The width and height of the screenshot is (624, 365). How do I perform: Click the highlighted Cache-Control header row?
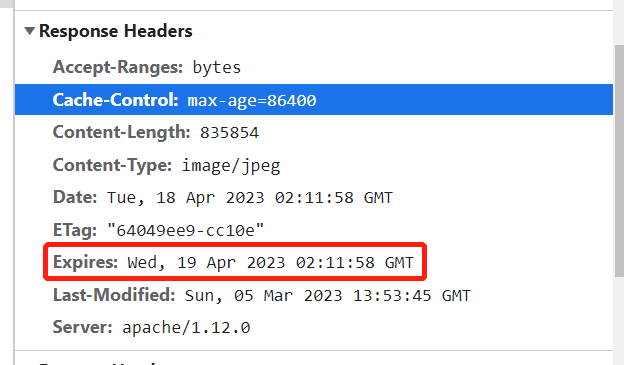[314, 100]
